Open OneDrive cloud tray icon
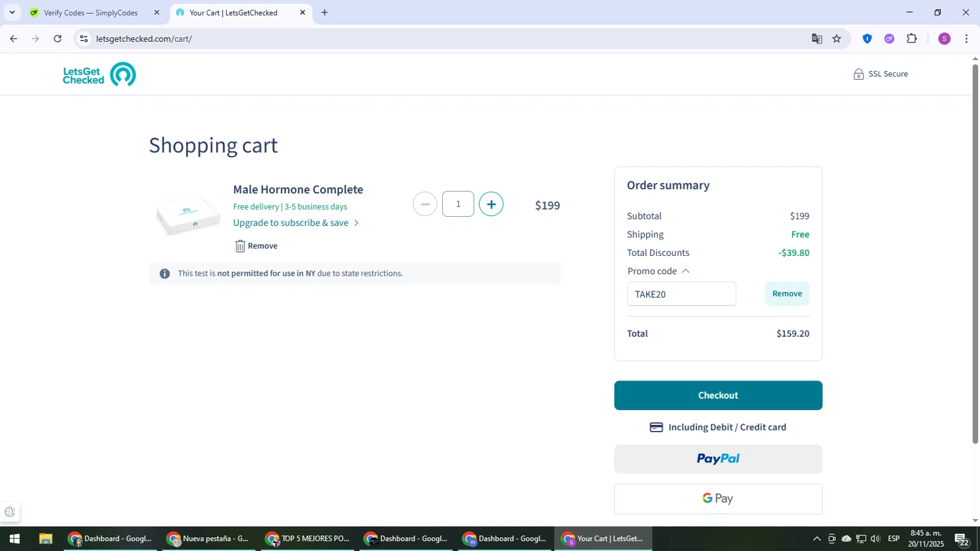Screen dimensions: 980x551 pyautogui.click(x=847, y=539)
